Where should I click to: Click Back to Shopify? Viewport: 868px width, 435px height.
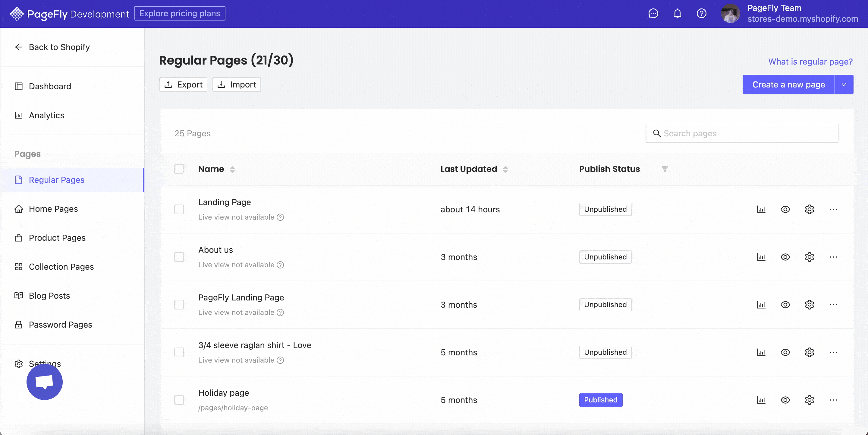(x=52, y=47)
